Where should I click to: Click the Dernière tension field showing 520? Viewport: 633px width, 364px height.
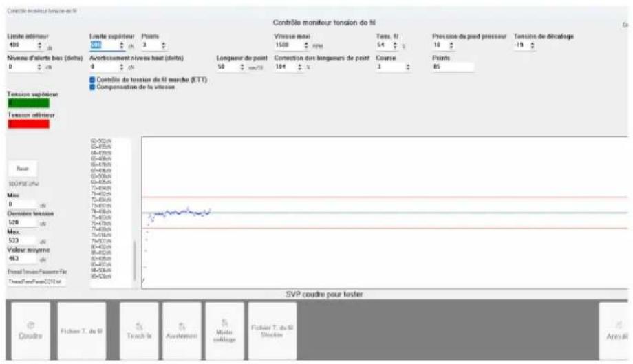click(x=22, y=222)
